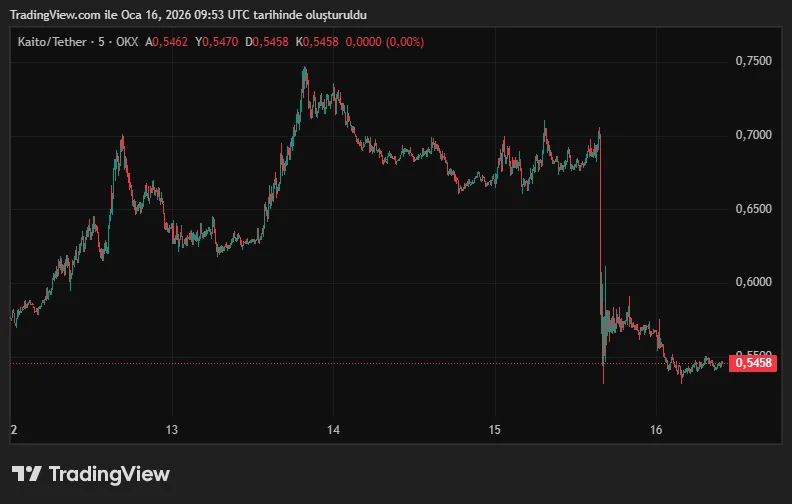Click the OKX exchange label
Image resolution: width=792 pixels, height=504 pixels.
(x=127, y=42)
